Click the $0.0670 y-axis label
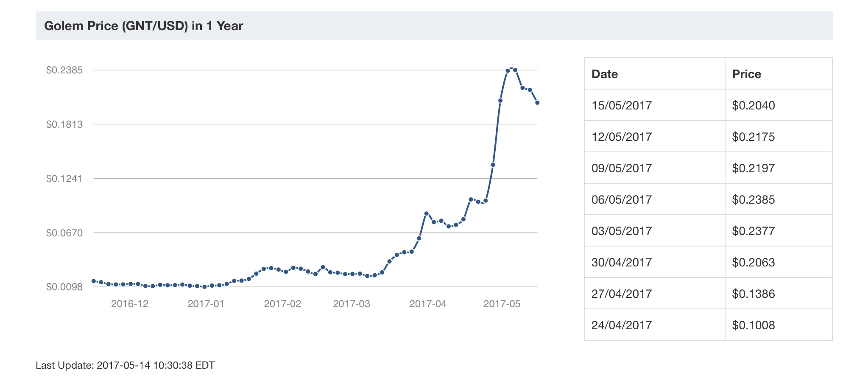Viewport: 868px width, 381px height. (64, 233)
